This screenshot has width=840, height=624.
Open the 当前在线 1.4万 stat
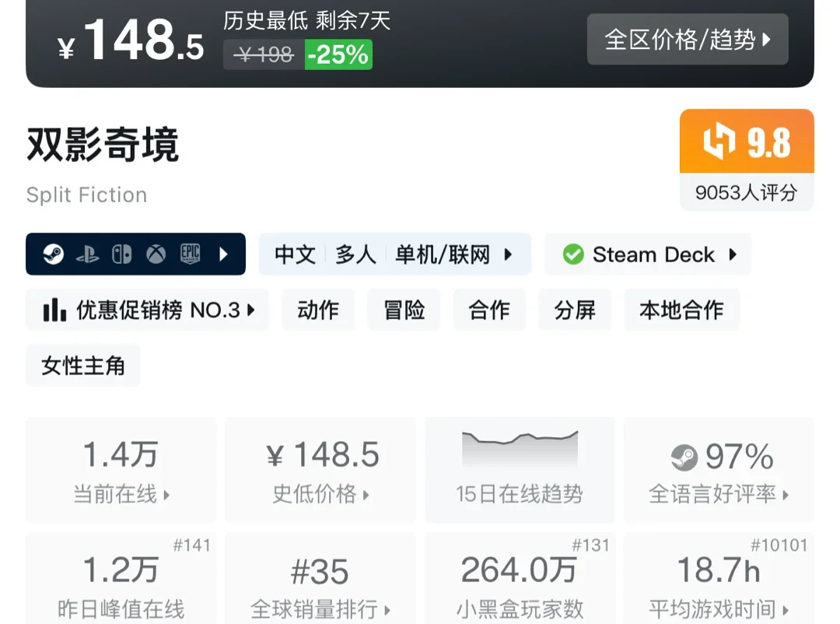click(x=121, y=470)
